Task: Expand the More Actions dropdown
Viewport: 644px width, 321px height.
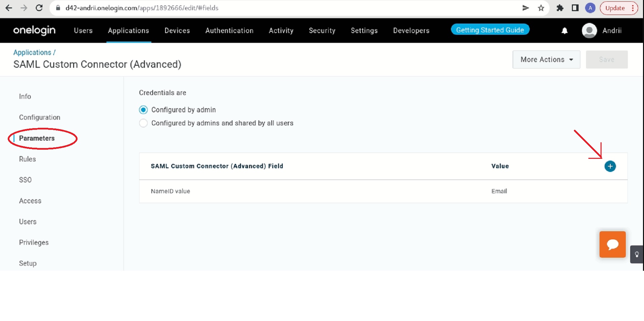Action: tap(546, 60)
